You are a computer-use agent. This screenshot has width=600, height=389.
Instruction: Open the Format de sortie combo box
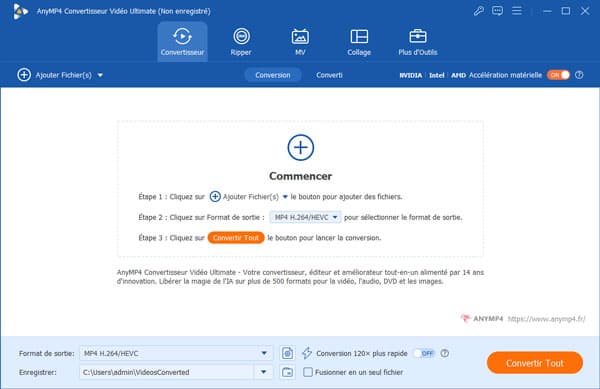[176, 353]
